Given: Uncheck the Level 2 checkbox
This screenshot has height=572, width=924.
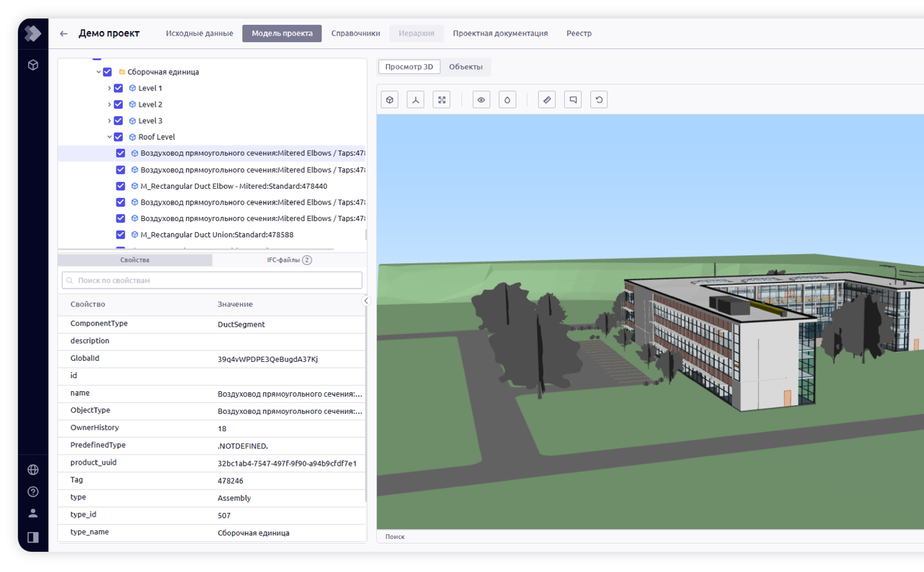Looking at the screenshot, I should 118,104.
